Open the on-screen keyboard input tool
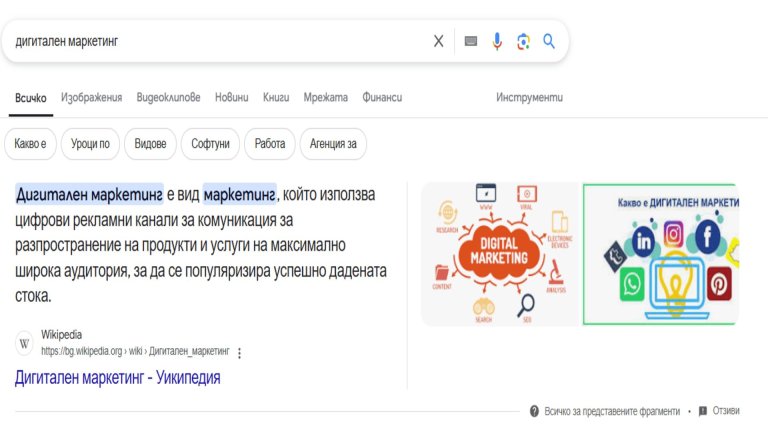This screenshot has width=768, height=432. [x=471, y=41]
